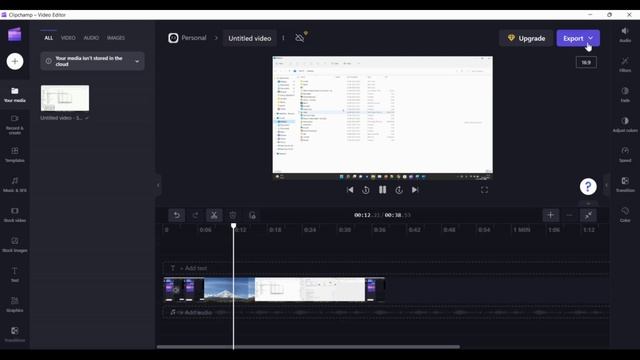Viewport: 640px width, 360px height.
Task: Open the Transition panel on right
Action: (x=625, y=184)
